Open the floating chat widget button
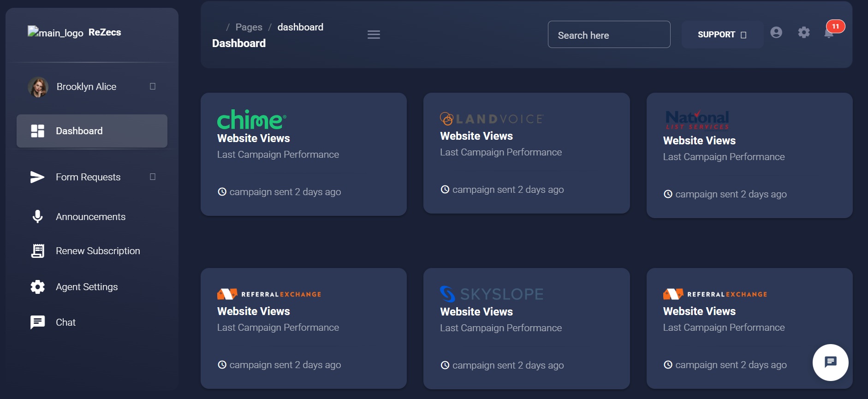Screen dimensions: 868x399 tap(831, 363)
